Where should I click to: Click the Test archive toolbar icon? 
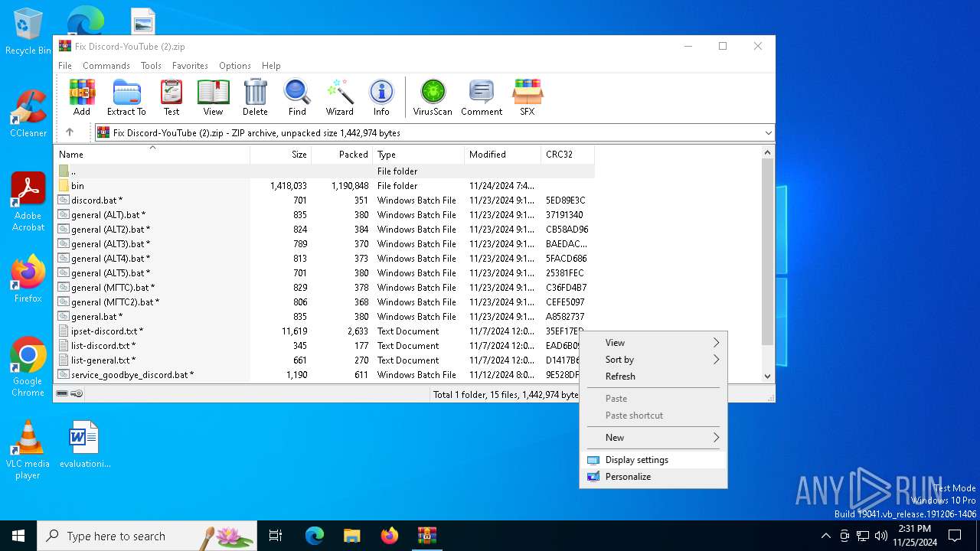pyautogui.click(x=171, y=97)
